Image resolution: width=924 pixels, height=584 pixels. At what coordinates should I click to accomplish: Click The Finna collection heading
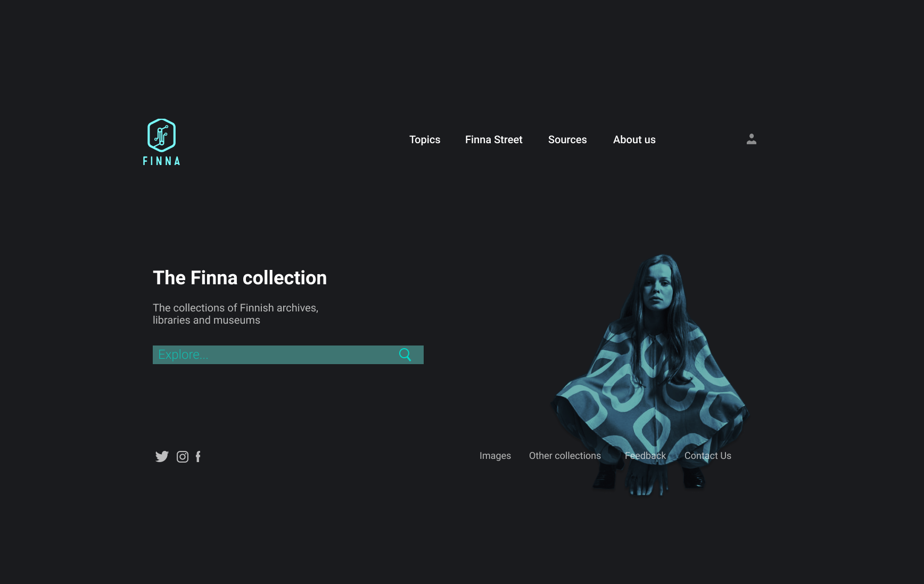(x=240, y=278)
